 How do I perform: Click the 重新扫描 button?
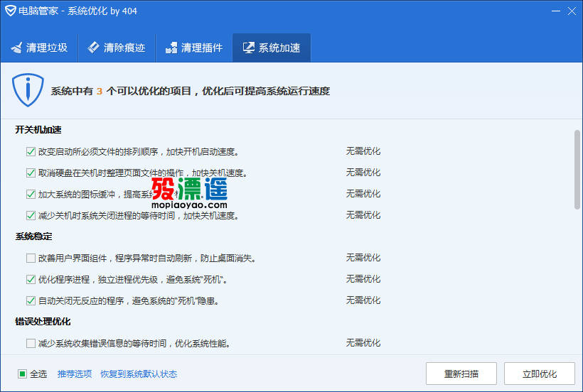(461, 374)
